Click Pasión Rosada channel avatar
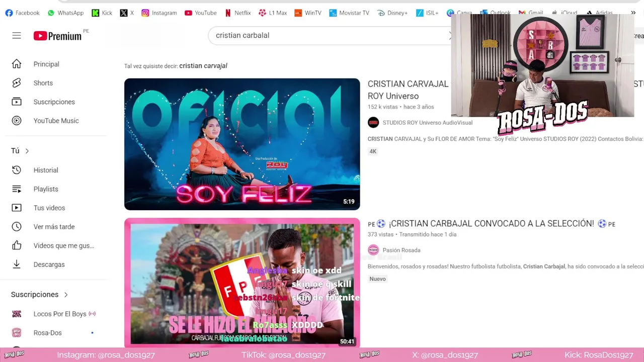 [373, 250]
